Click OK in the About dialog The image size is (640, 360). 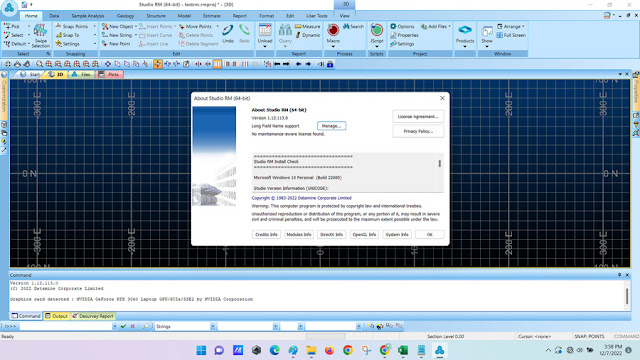click(x=429, y=234)
